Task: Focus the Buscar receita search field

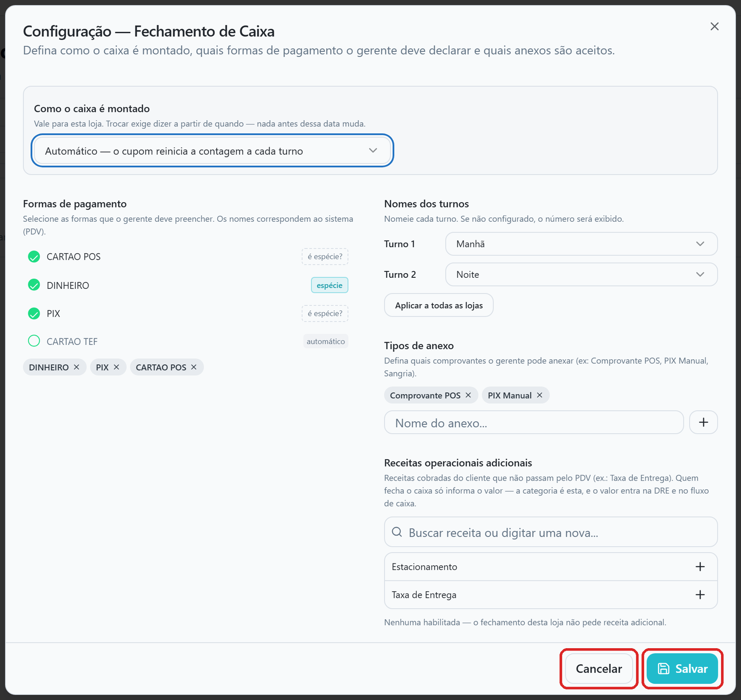Action: coord(551,532)
